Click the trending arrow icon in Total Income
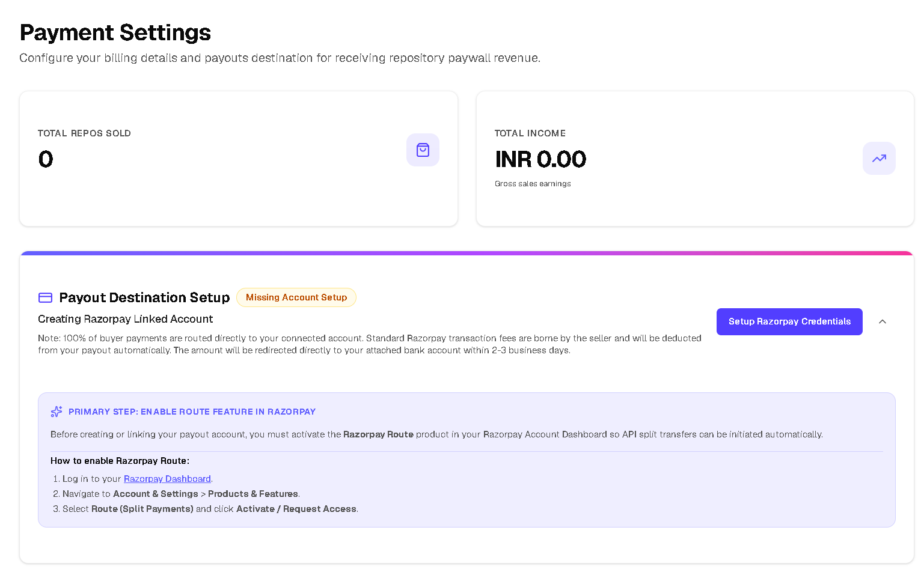Image resolution: width=924 pixels, height=569 pixels. tap(879, 159)
